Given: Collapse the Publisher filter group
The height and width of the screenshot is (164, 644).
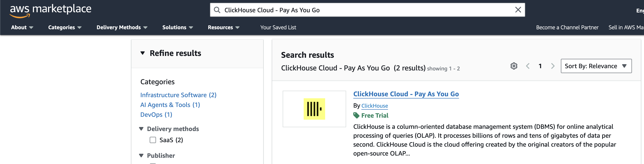Looking at the screenshot, I should (x=142, y=155).
